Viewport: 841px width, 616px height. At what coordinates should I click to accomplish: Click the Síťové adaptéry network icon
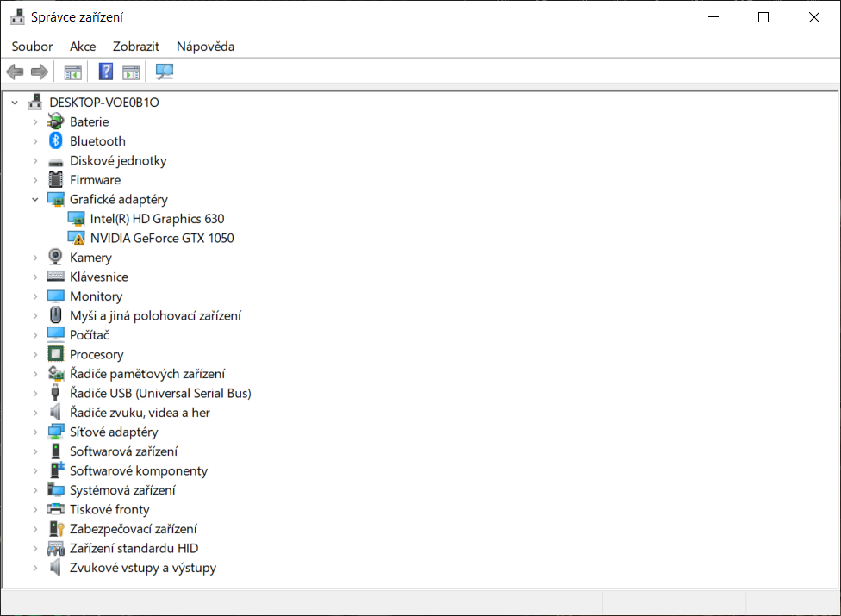click(x=56, y=432)
